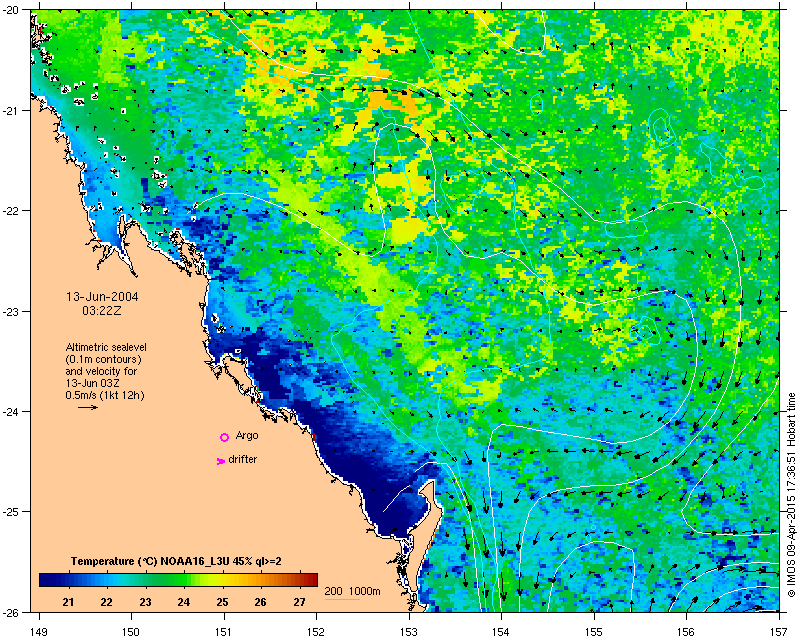The image size is (800, 640).
Task: Click the longitude axis label 154
Action: (x=502, y=631)
